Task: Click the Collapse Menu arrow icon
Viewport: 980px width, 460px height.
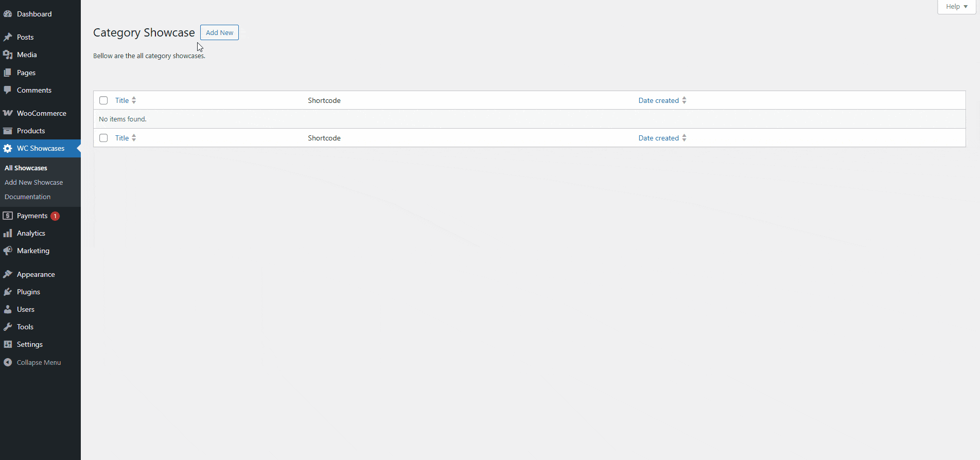Action: [x=8, y=362]
